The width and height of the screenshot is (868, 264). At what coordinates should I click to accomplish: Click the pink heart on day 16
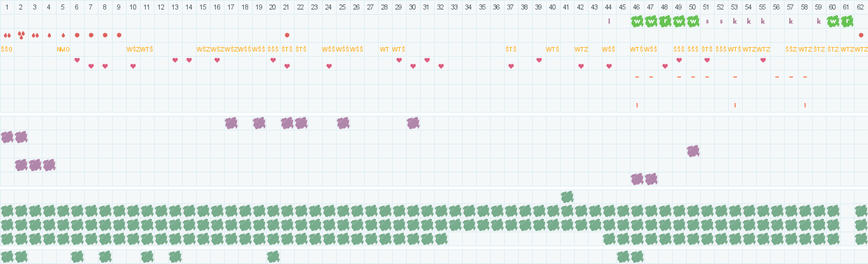[x=217, y=60]
